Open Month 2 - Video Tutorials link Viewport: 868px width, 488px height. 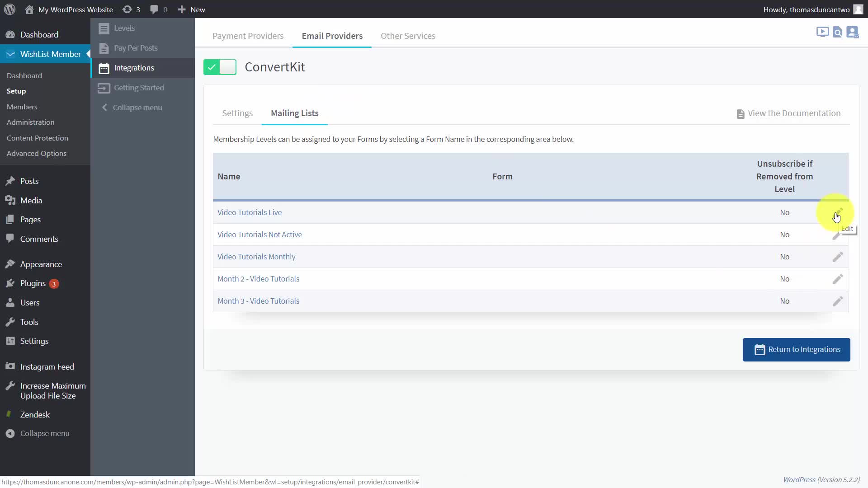click(x=259, y=279)
